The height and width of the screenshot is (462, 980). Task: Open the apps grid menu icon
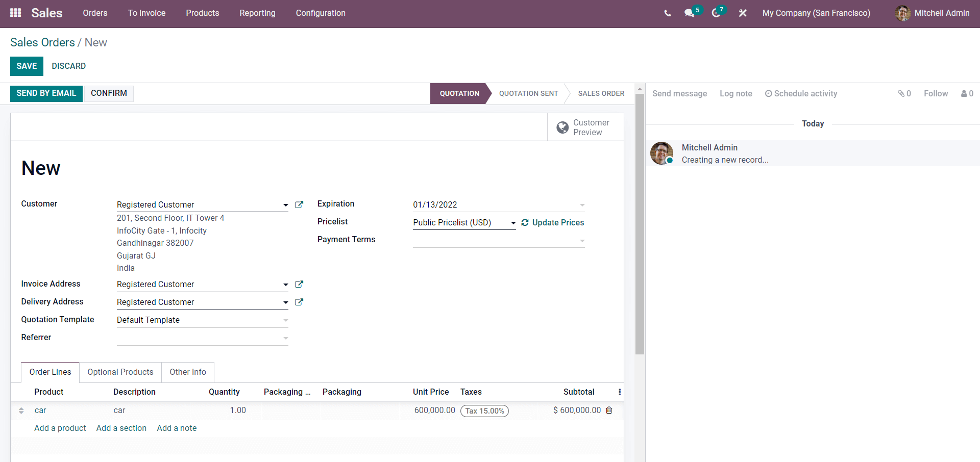point(16,13)
